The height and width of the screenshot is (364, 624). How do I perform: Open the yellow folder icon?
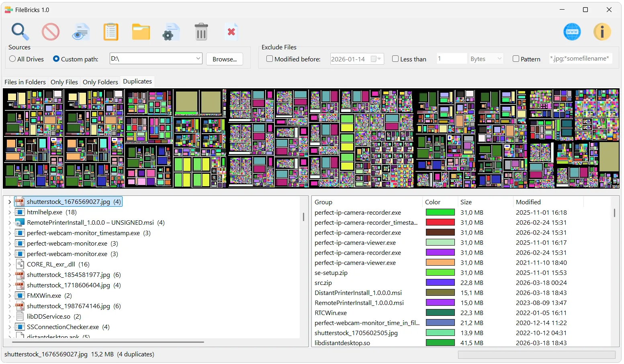point(141,32)
